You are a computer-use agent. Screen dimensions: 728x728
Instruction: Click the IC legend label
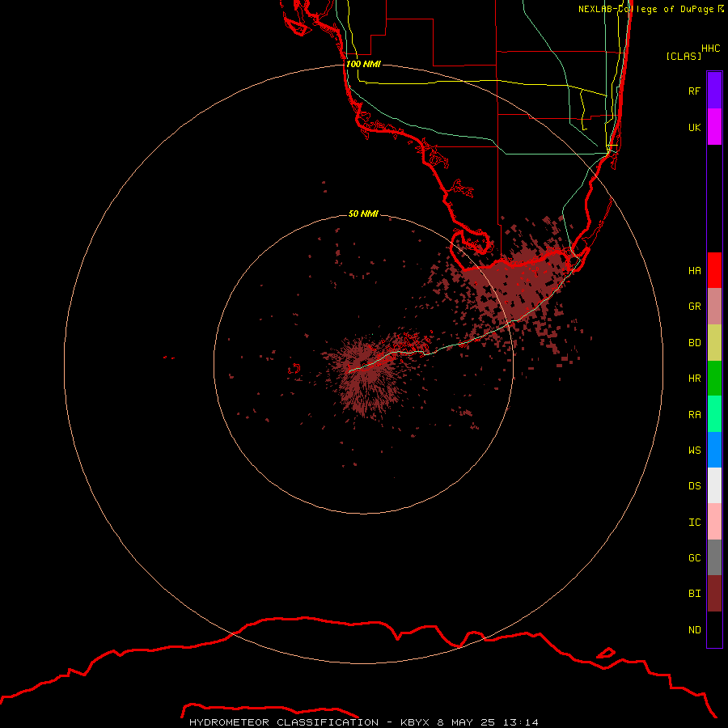coord(694,523)
